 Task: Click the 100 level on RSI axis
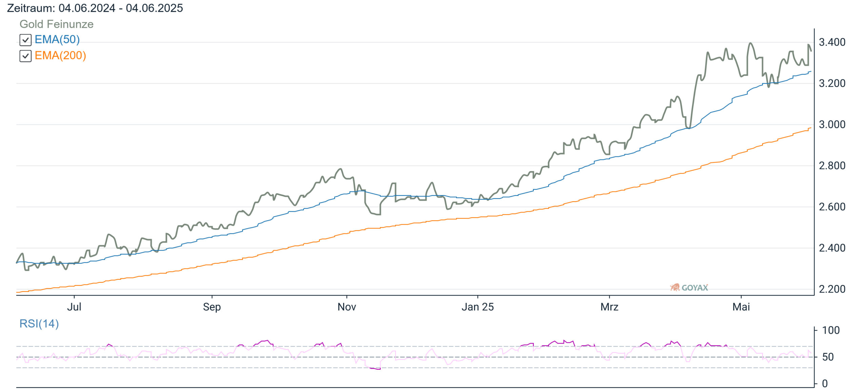point(831,330)
